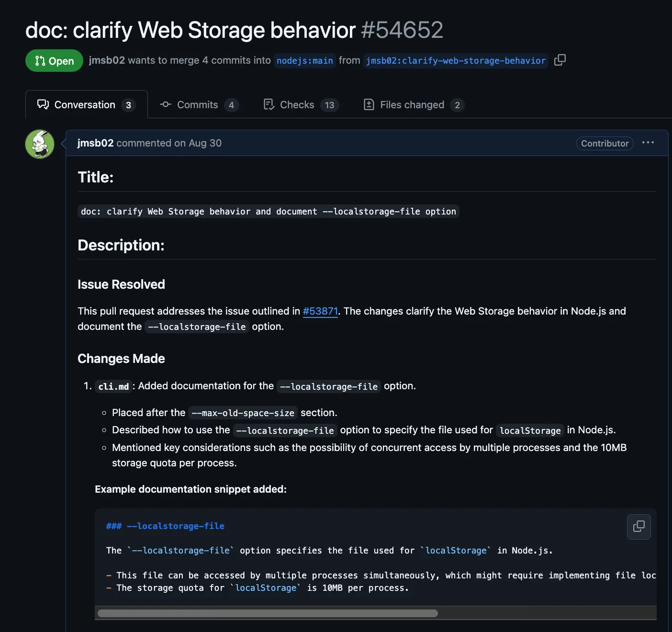Open the comment options three-dot menu
The image size is (672, 632).
tap(648, 143)
